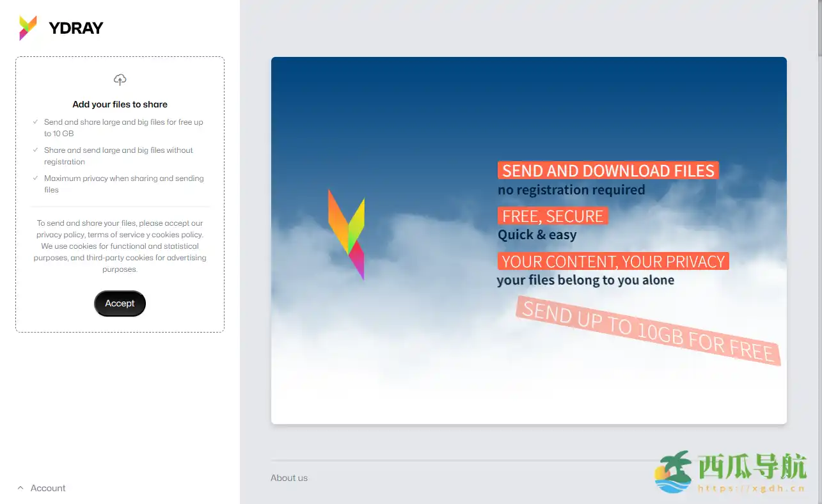Click the "SEND AND DOWNLOAD FILES" banner label
The width and height of the screenshot is (822, 504).
click(608, 171)
